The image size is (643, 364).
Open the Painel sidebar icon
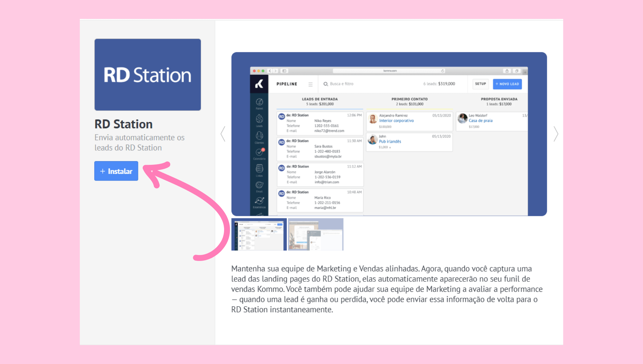(259, 102)
